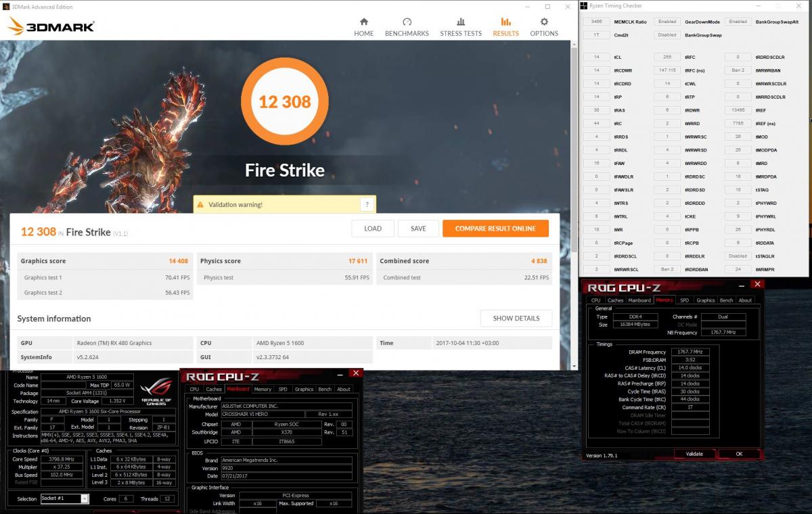
Task: Open About tab in Memory CPU-Z window
Action: [745, 300]
